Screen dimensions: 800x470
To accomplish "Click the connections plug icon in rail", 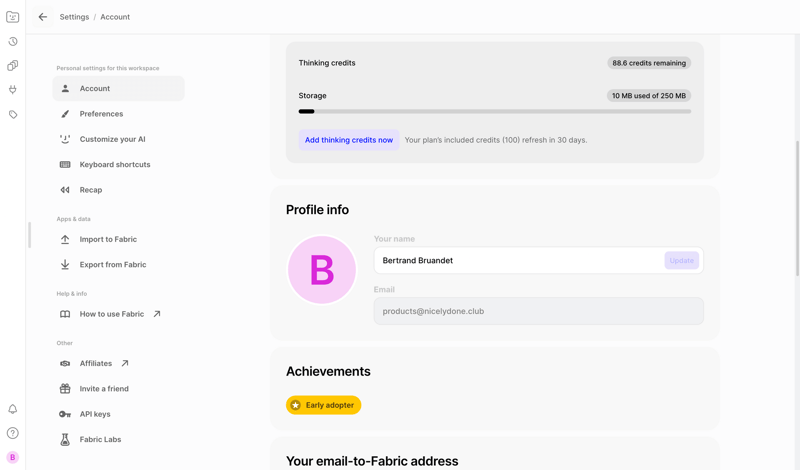I will click(x=13, y=90).
